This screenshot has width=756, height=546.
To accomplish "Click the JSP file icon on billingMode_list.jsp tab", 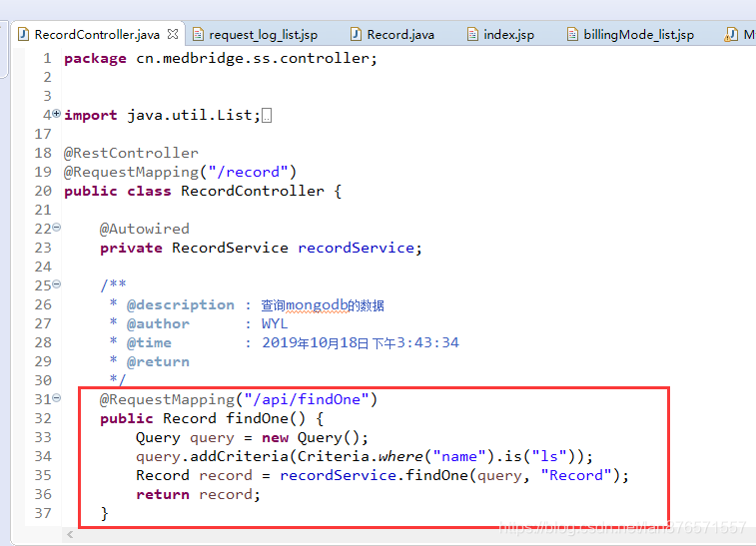I will (572, 34).
